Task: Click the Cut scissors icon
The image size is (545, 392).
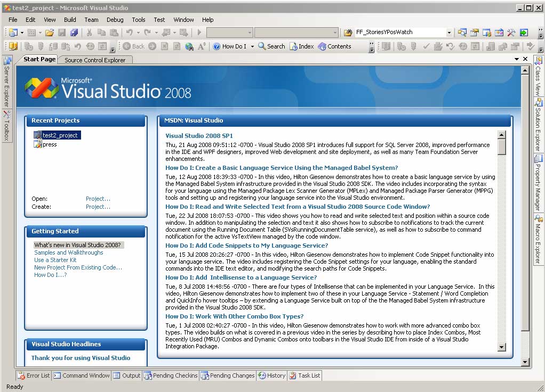Action: click(x=90, y=32)
